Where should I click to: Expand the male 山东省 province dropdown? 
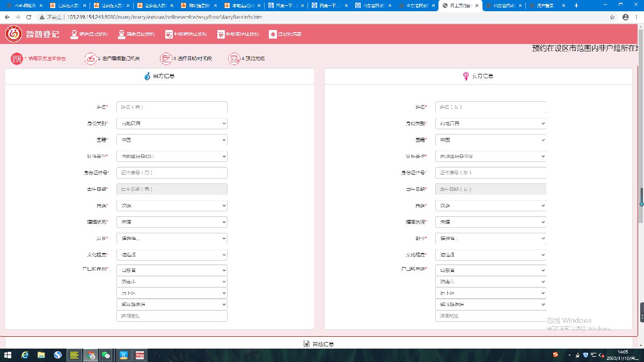pos(172,270)
